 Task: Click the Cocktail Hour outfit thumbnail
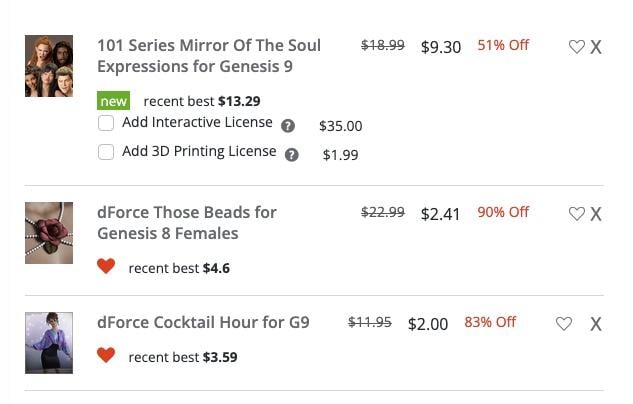coord(48,342)
